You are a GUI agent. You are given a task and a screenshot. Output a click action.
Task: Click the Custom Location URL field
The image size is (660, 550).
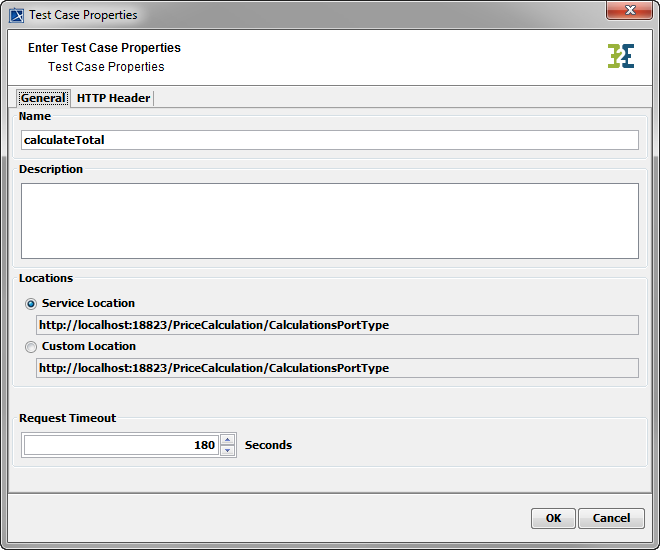coord(337,368)
